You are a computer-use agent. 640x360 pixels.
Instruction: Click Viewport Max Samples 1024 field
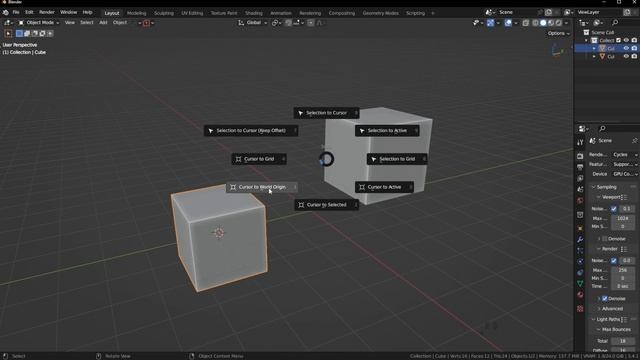tap(623, 218)
